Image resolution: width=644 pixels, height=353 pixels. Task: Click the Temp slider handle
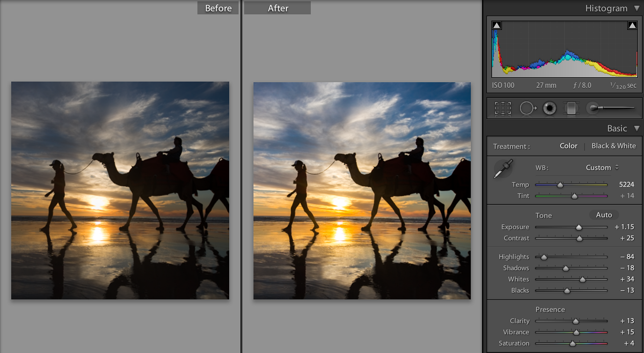point(560,185)
